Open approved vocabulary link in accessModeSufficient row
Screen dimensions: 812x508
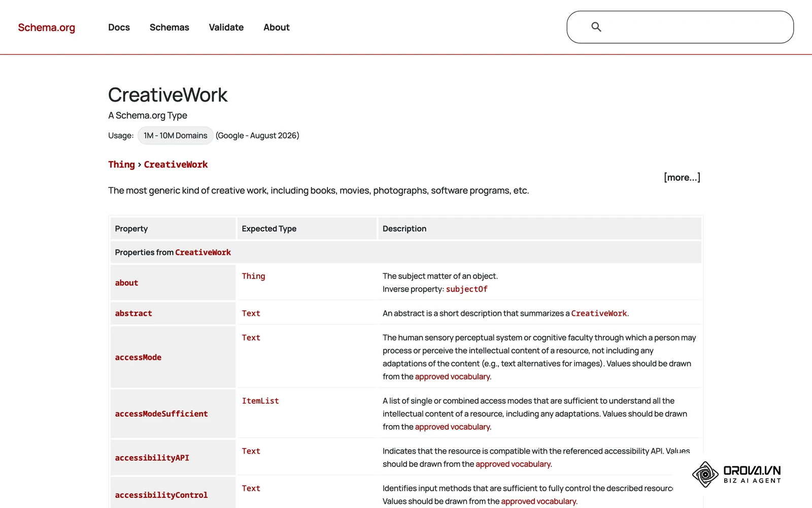453,427
